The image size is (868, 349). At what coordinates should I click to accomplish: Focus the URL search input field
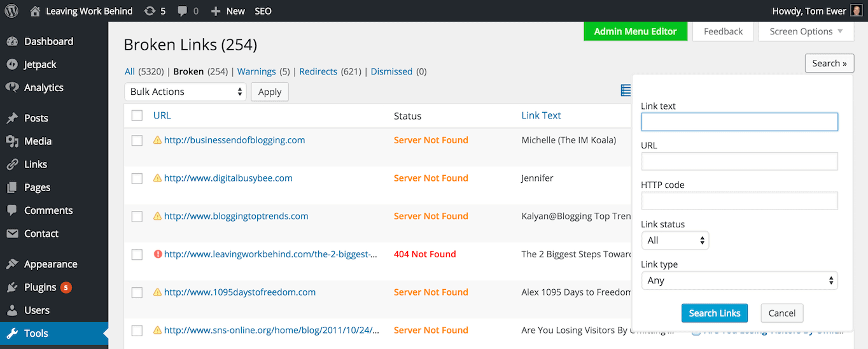pyautogui.click(x=739, y=161)
